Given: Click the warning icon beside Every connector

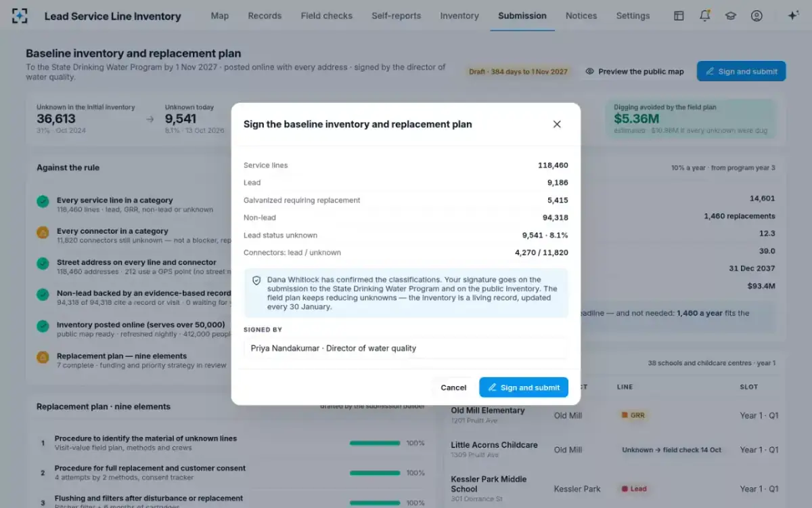Looking at the screenshot, I should pos(43,232).
